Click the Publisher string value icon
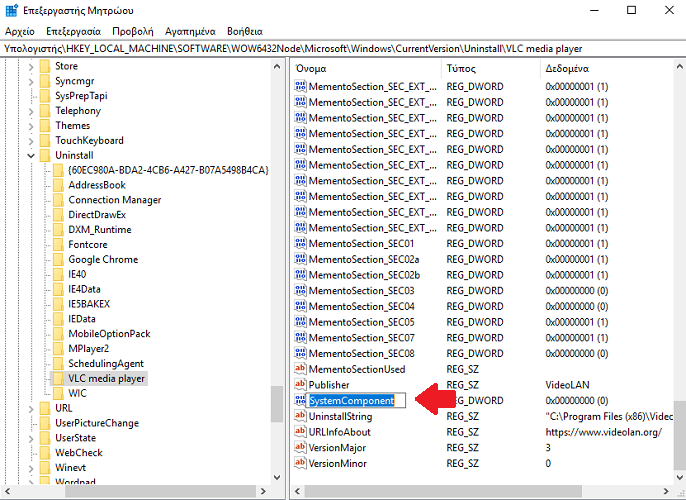This screenshot has width=686, height=500. [300, 385]
